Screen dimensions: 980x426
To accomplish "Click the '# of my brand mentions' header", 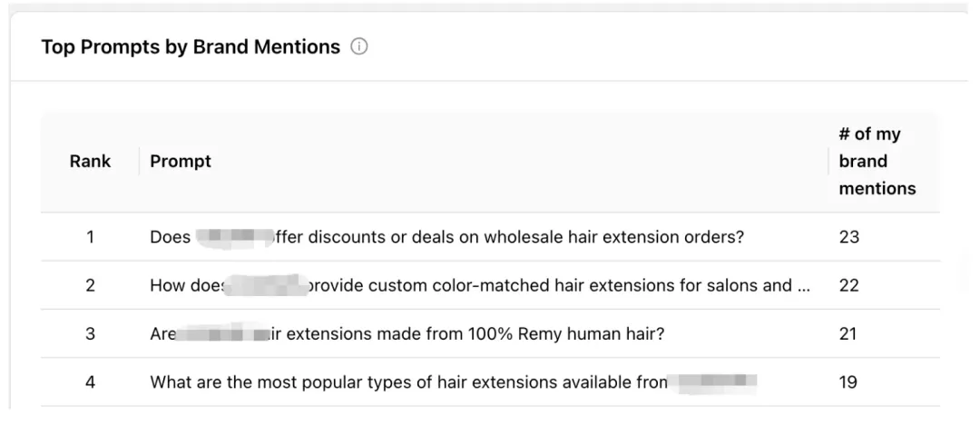I will click(x=877, y=162).
